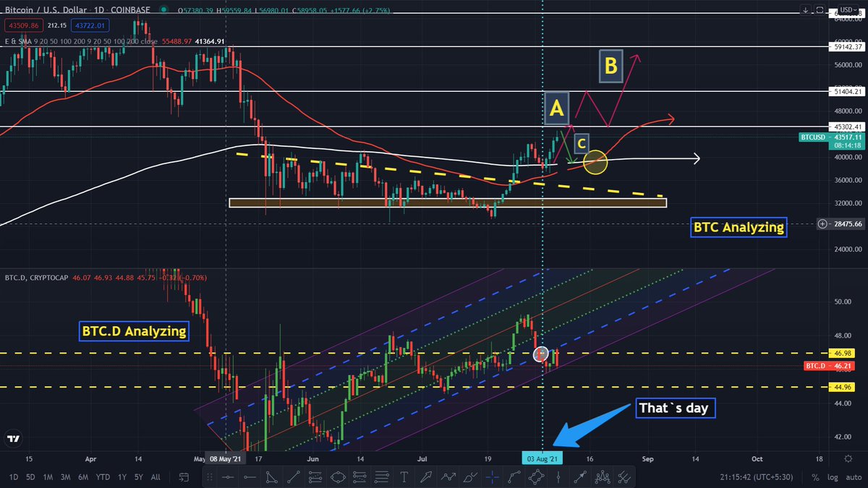Select the polygon pattern tool
The width and height of the screenshot is (868, 488).
[x=536, y=477]
